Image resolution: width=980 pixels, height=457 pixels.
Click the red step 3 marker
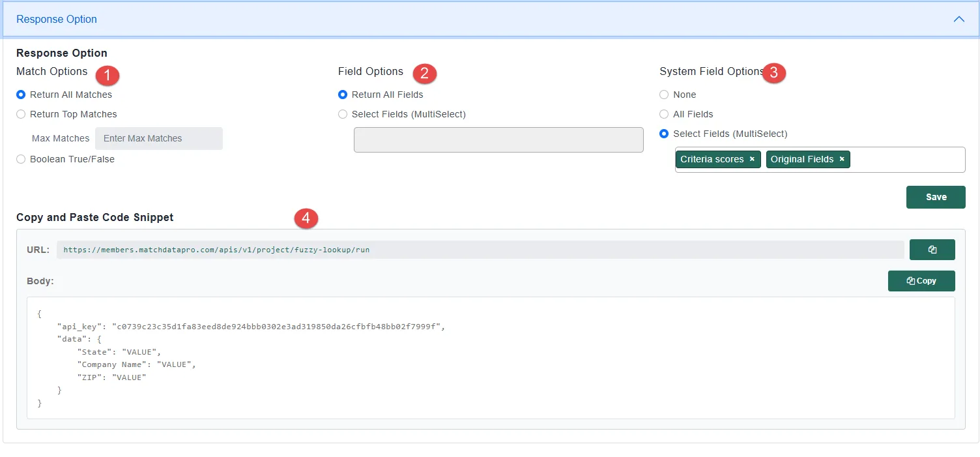pos(773,73)
